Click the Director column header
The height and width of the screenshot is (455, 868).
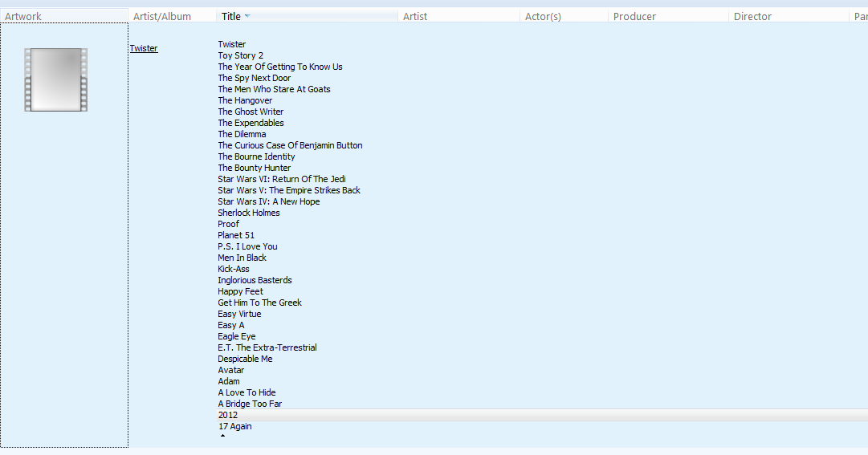click(752, 16)
